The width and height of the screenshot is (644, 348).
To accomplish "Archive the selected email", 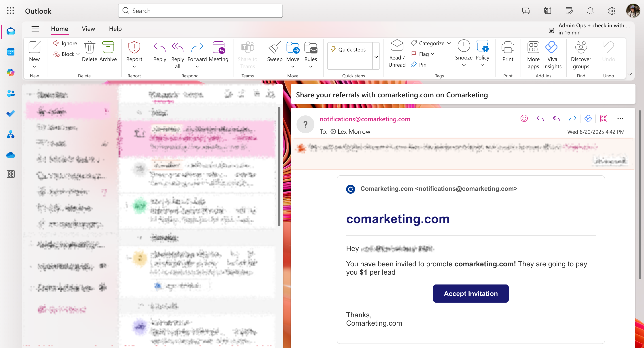I will [x=108, y=51].
